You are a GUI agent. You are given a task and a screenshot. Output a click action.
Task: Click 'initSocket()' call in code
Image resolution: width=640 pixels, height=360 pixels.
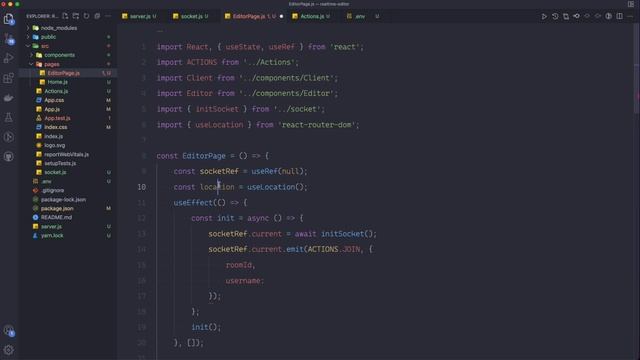click(347, 234)
